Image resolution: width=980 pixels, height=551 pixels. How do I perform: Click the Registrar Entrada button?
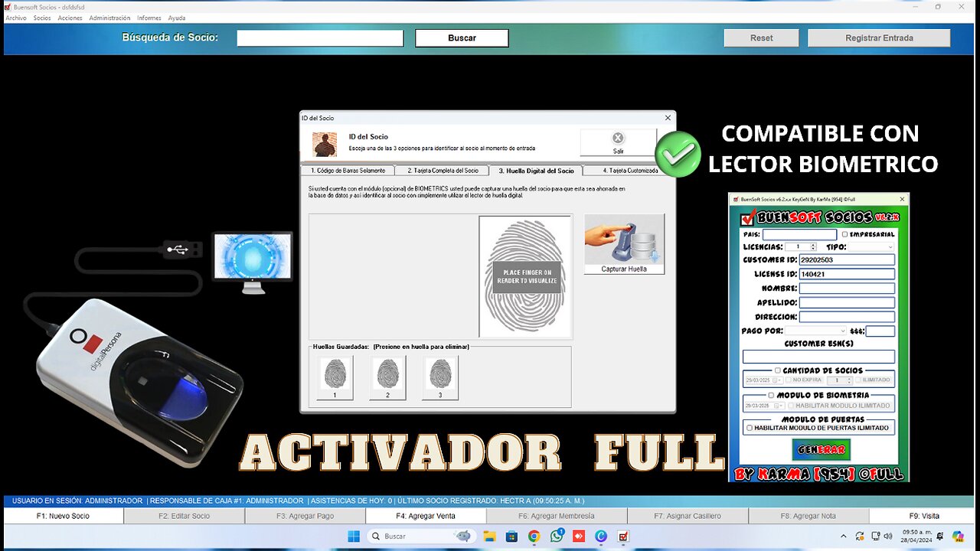coord(879,37)
